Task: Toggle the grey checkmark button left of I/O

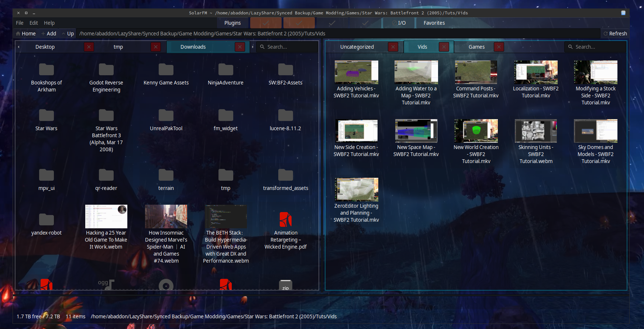Action: point(365,23)
